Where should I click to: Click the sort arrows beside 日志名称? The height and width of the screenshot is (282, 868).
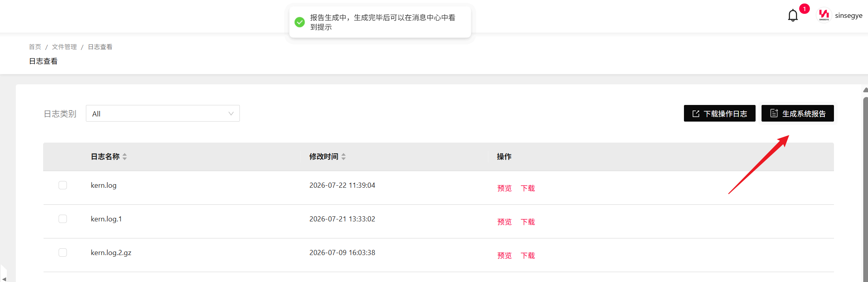coord(125,156)
